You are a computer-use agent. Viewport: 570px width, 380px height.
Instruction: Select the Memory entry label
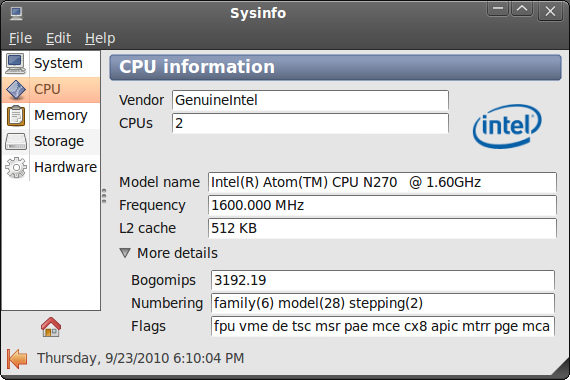[61, 115]
